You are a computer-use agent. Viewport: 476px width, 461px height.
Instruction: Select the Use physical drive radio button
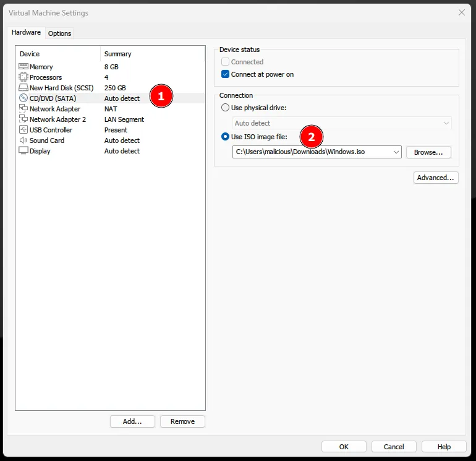(226, 108)
